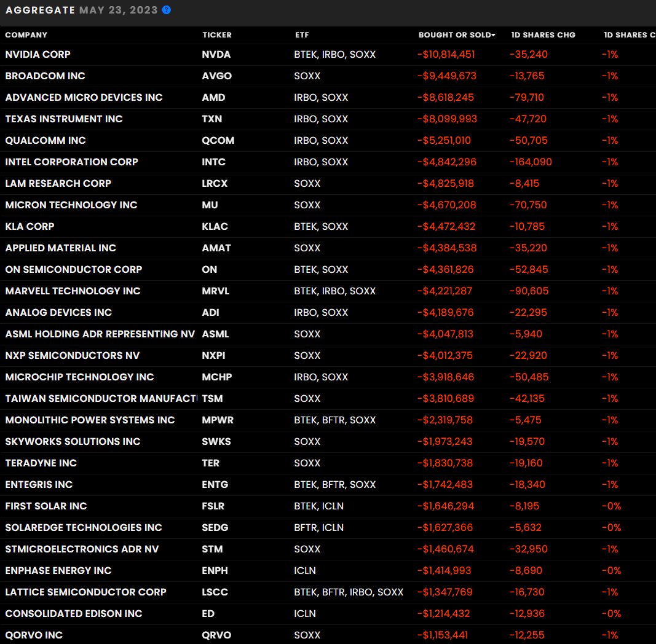This screenshot has height=644, width=656.
Task: Sort by the COMPANY column header
Action: (x=26, y=34)
